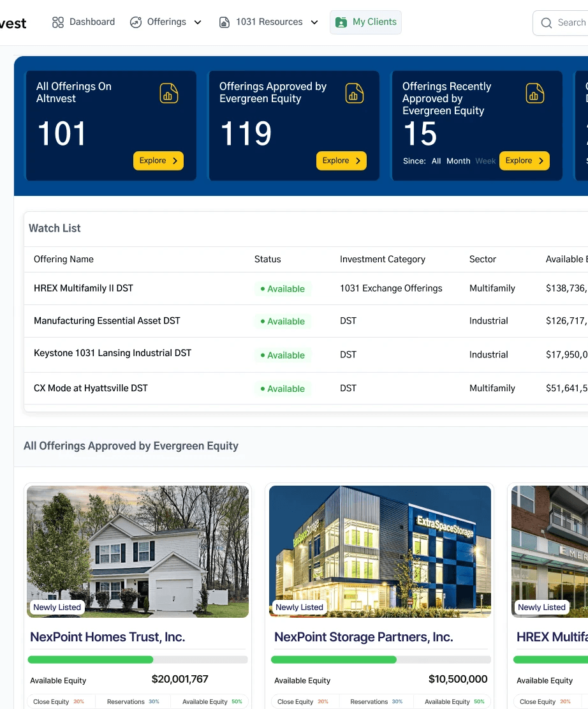Explore Offerings Approved by Evergreen Equity
The image size is (588, 709).
coord(341,161)
